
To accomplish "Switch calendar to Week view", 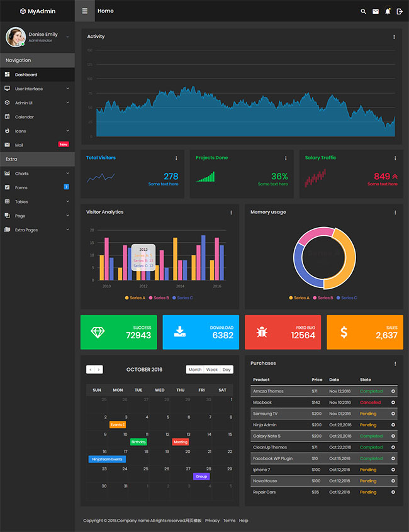I will point(212,370).
